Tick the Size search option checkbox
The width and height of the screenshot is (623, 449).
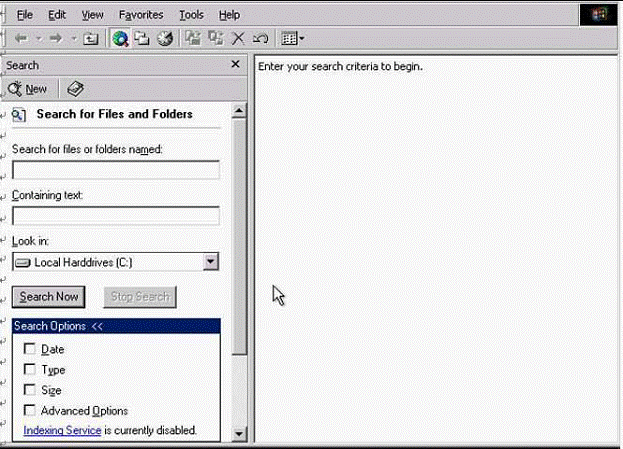30,390
